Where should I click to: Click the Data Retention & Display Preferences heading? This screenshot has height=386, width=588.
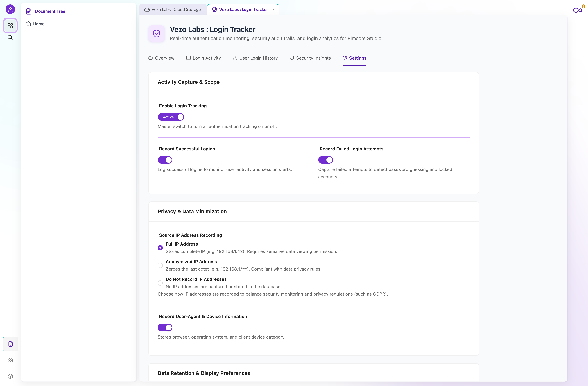204,373
